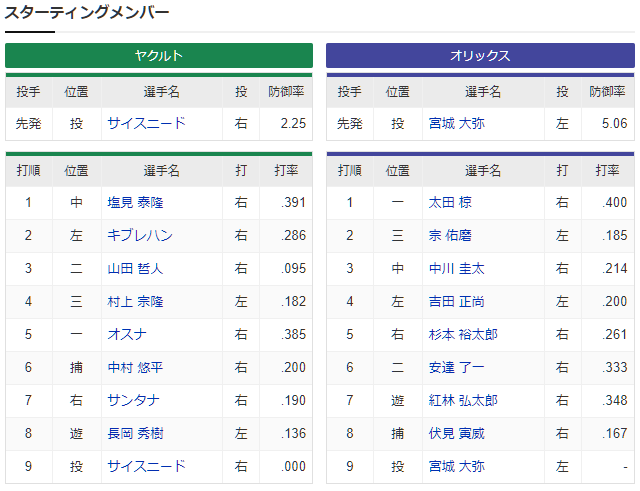
Task: Open player 太田 椋 profile
Action: 450,202
